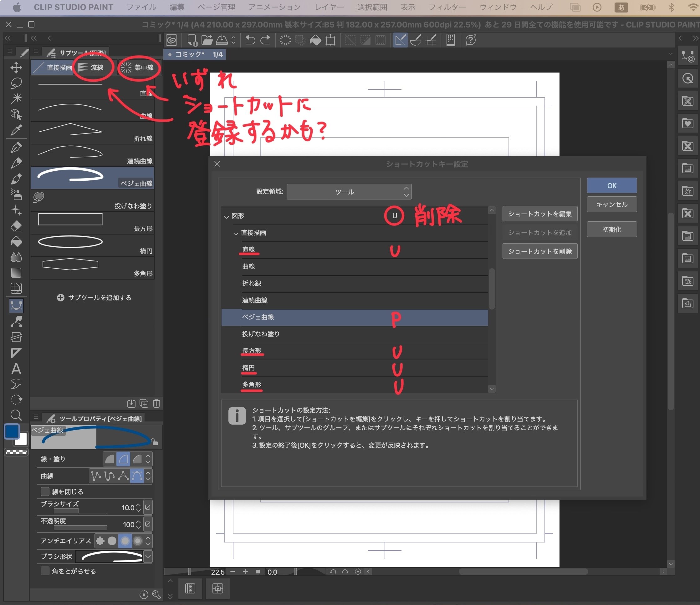Open the 編集 menu
The image size is (700, 605).
click(177, 7)
